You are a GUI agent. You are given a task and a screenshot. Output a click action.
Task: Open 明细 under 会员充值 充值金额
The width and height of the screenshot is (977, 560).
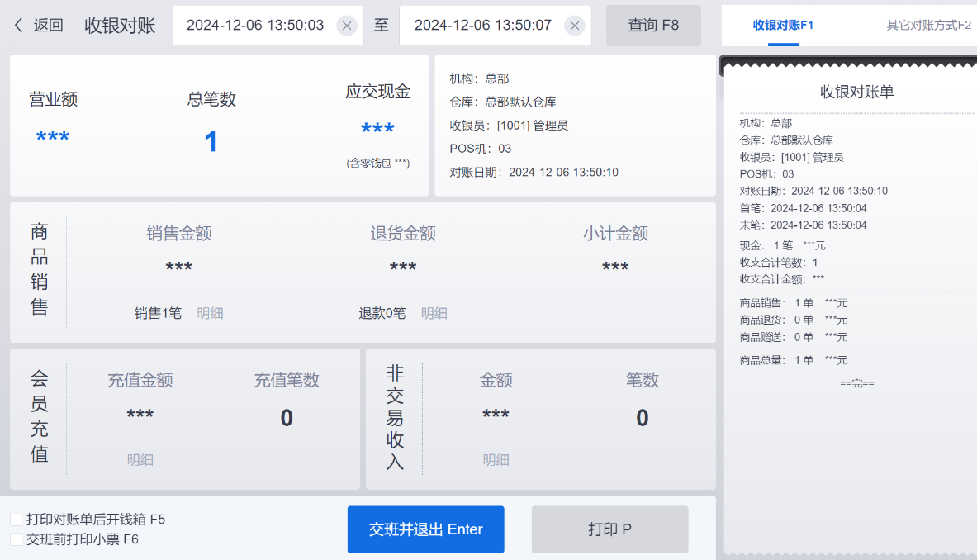click(140, 460)
